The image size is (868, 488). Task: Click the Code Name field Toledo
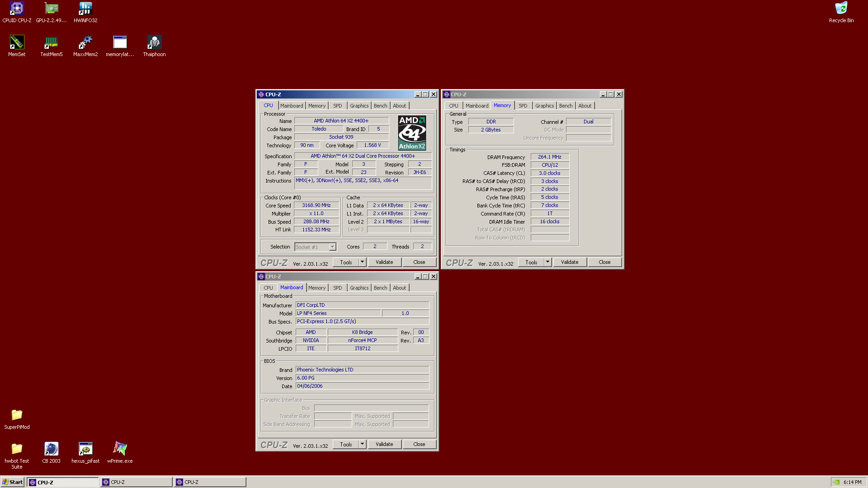coord(319,129)
